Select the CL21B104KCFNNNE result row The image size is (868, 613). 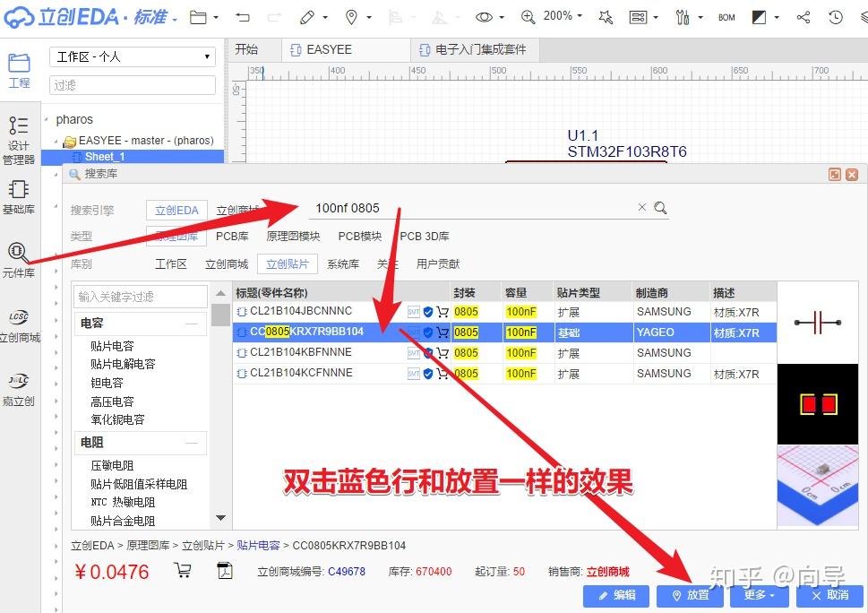(504, 374)
